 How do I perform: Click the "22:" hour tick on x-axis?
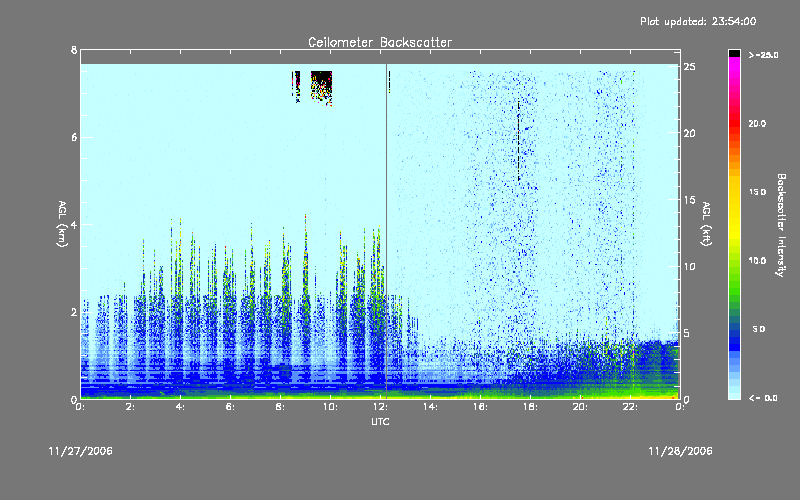(630, 407)
